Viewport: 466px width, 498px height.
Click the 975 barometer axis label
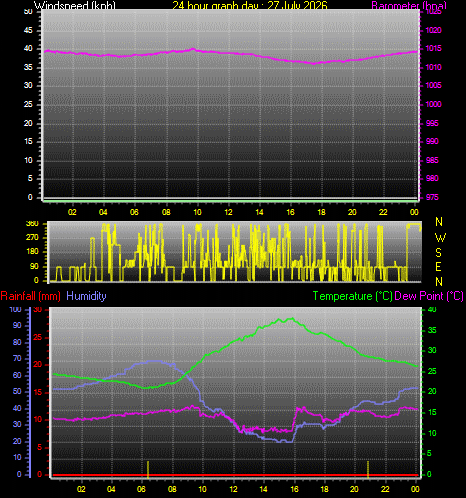pos(432,197)
